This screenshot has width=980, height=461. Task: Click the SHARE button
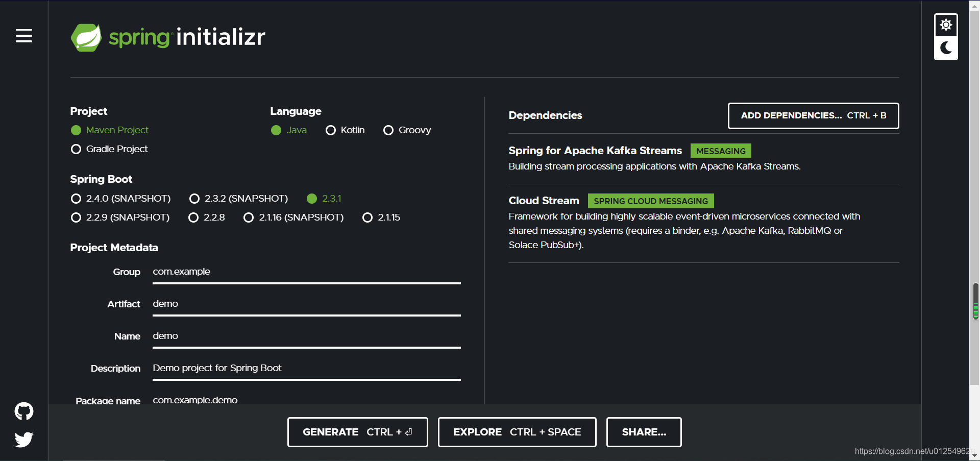pos(644,431)
